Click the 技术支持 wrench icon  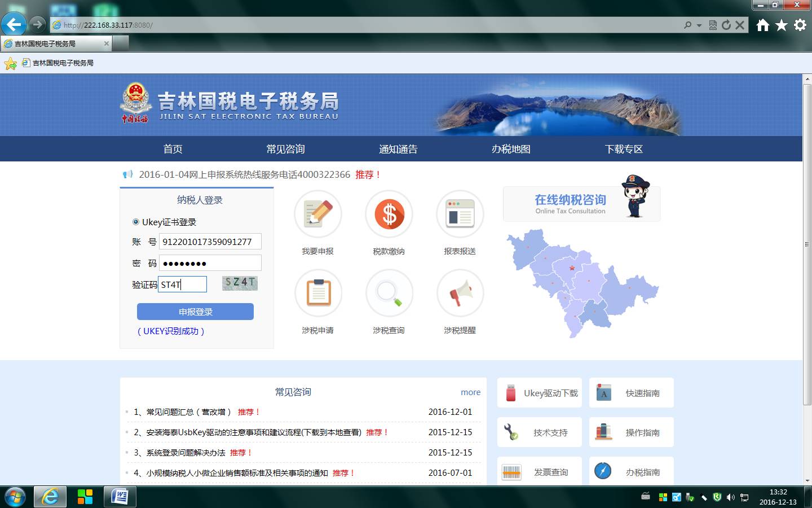tap(511, 432)
